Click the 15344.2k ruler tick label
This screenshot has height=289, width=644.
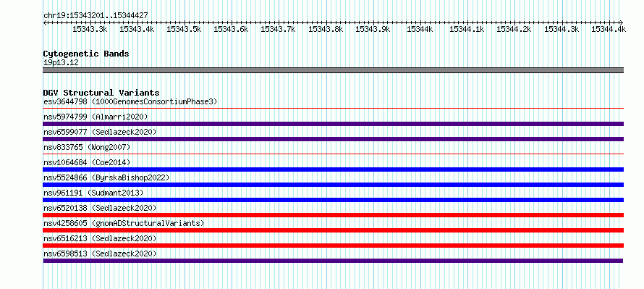click(x=514, y=29)
